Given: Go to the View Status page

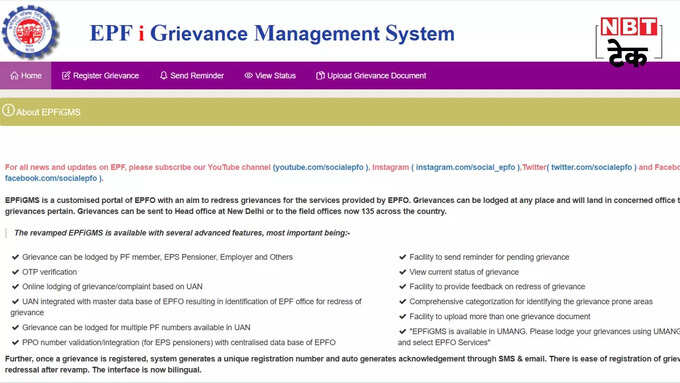Looking at the screenshot, I should (x=270, y=75).
